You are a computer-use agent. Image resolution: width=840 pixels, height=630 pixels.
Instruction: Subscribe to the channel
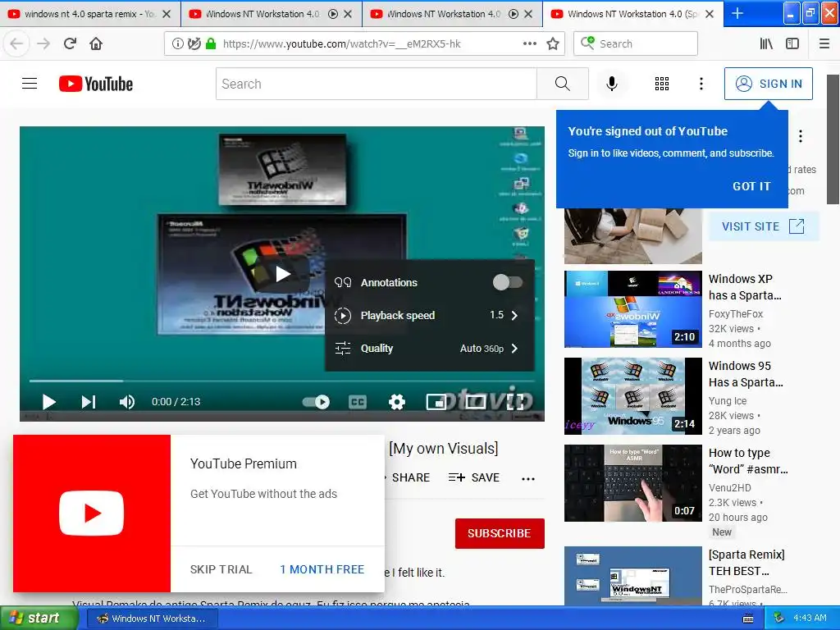(500, 533)
